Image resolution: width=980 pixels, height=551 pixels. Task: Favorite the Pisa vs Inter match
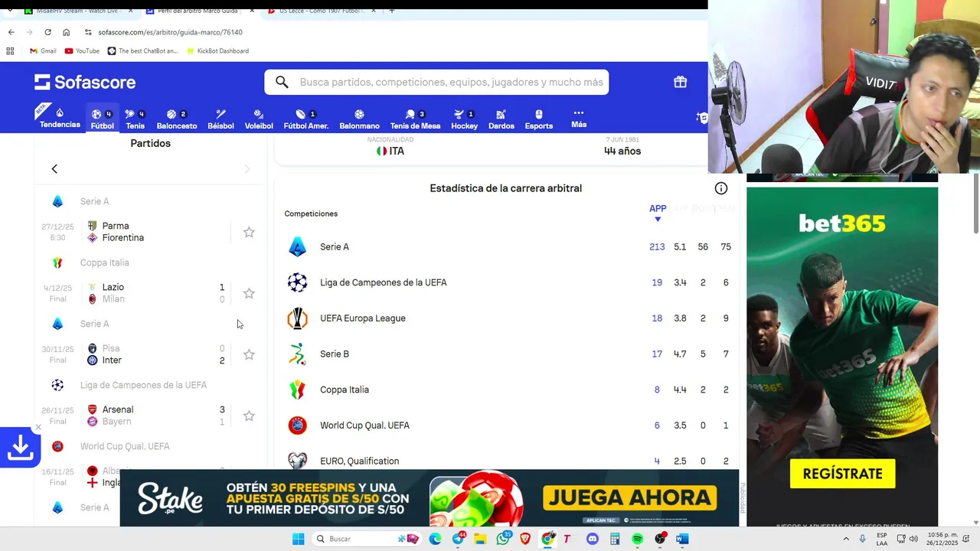tap(249, 354)
